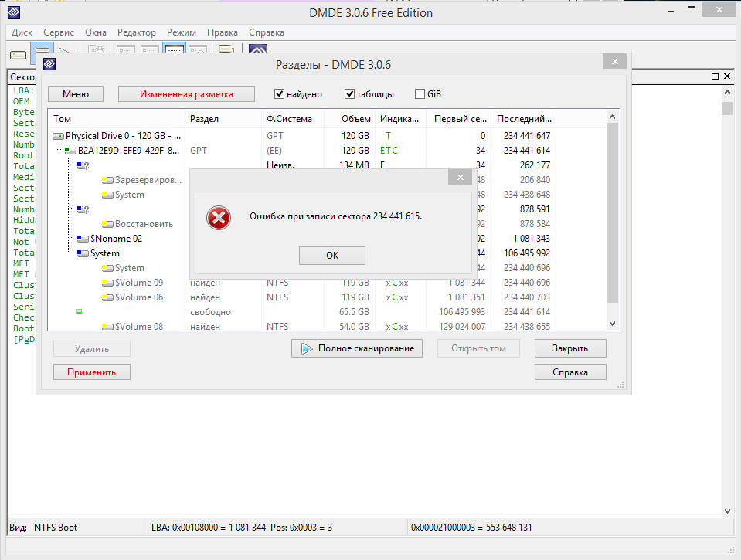This screenshot has height=560, width=741.
Task: Click the Раздел column header
Action: click(x=223, y=119)
